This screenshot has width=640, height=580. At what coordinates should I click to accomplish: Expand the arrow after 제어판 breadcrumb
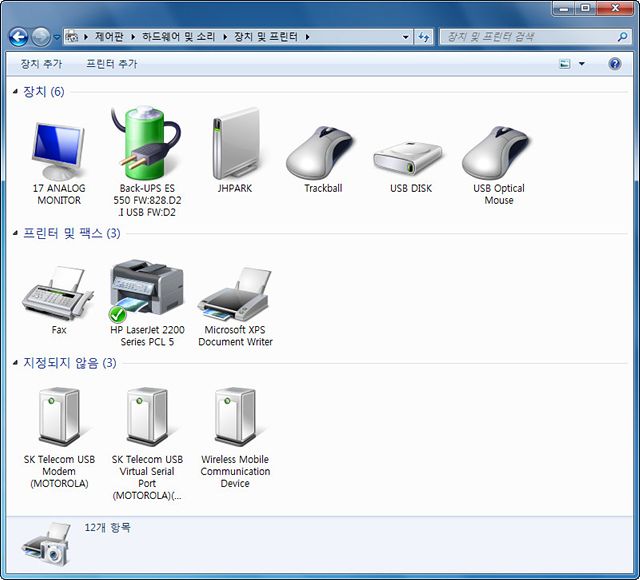133,37
